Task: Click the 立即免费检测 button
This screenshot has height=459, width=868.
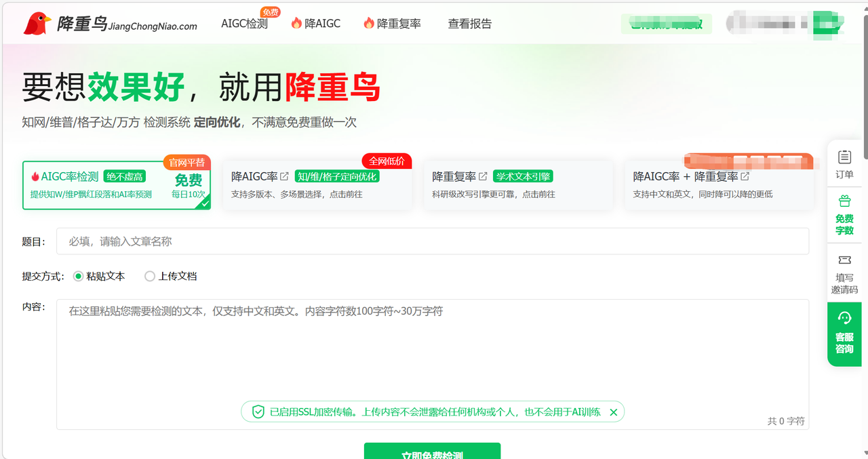Action: tap(432, 451)
